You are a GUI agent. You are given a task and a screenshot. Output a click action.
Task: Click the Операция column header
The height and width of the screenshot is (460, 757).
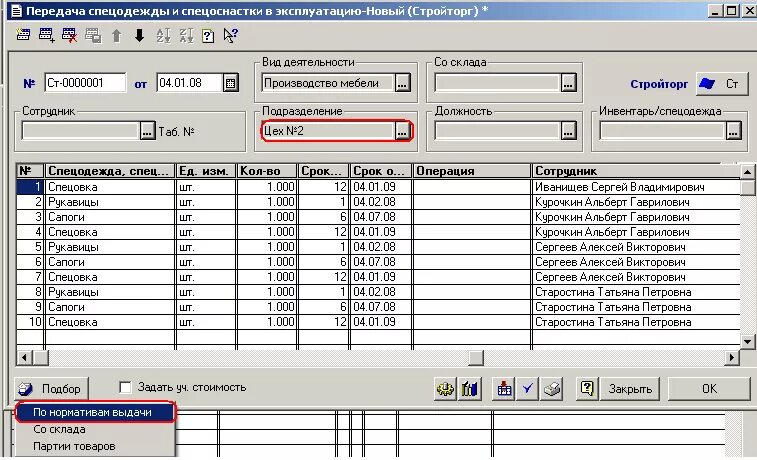coord(472,171)
